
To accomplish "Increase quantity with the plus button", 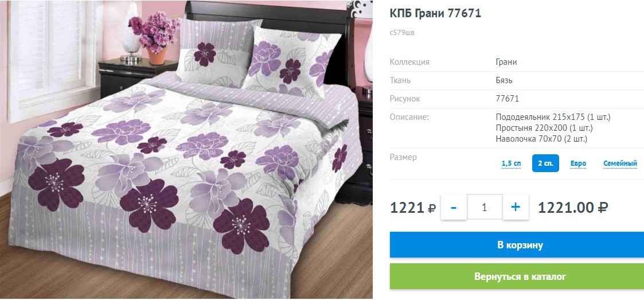I will (516, 207).
